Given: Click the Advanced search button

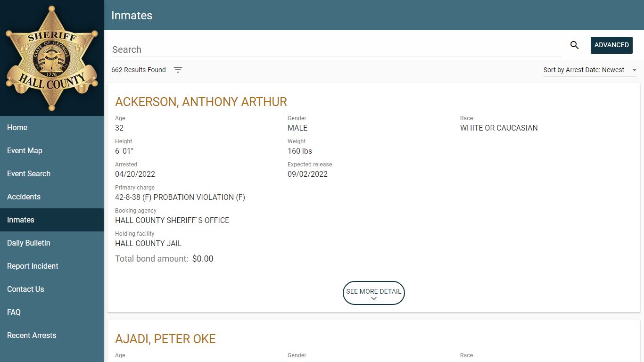Looking at the screenshot, I should 611,45.
